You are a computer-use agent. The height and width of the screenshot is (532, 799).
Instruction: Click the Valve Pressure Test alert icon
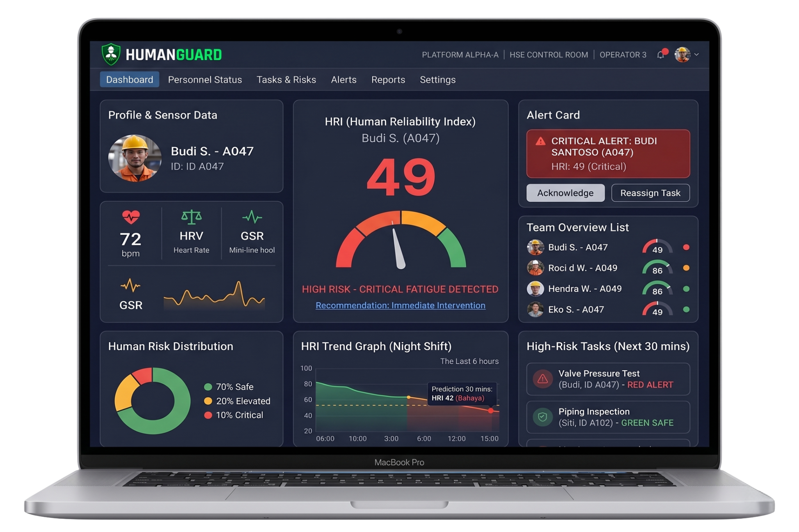tap(543, 379)
